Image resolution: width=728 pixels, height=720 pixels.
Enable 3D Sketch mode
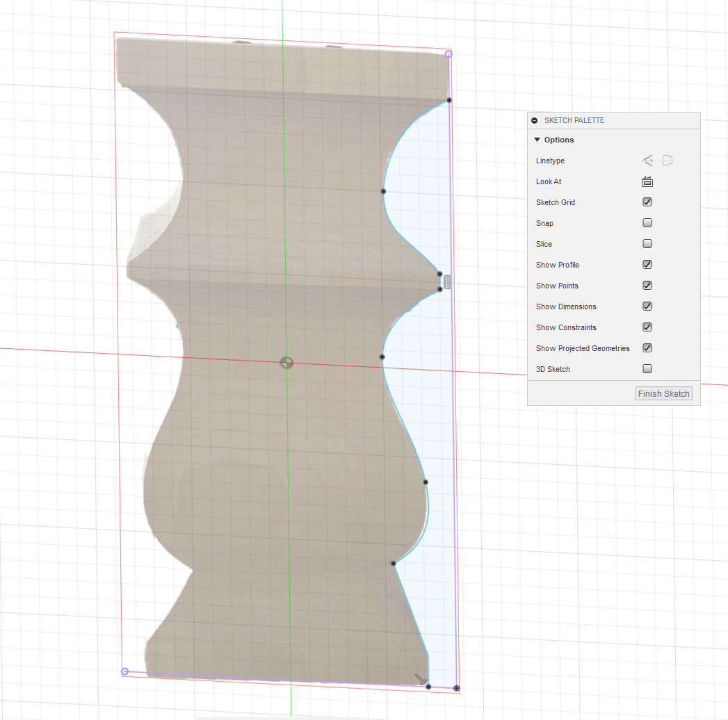pyautogui.click(x=647, y=368)
